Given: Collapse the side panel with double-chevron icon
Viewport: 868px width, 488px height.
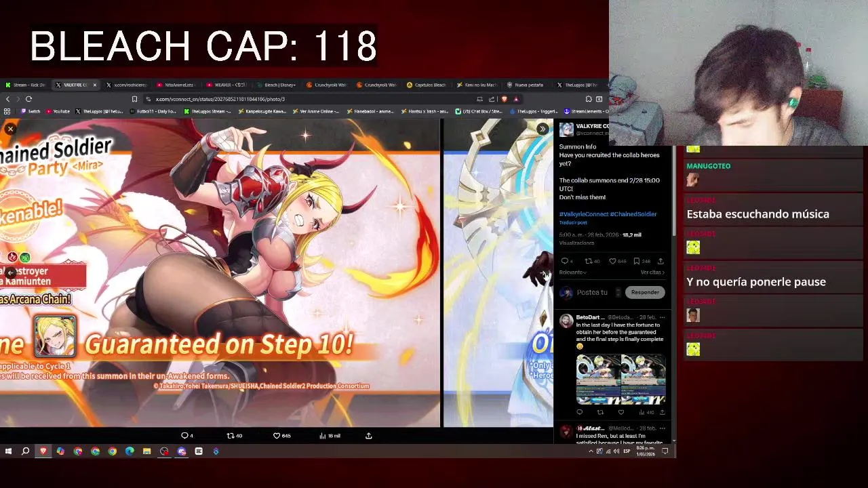Looking at the screenshot, I should pyautogui.click(x=542, y=129).
